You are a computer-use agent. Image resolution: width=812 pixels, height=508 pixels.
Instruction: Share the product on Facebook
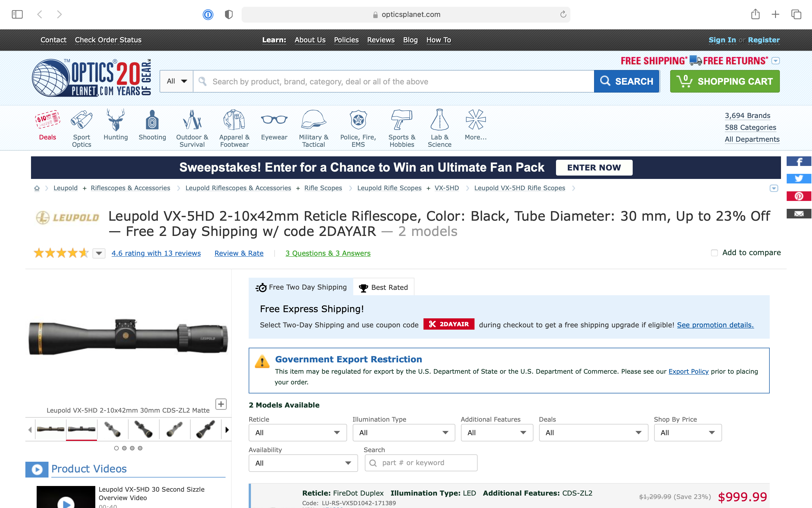(799, 161)
